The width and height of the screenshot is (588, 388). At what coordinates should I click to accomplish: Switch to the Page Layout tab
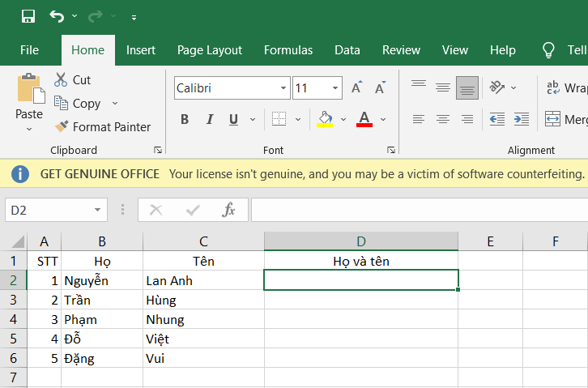(210, 50)
